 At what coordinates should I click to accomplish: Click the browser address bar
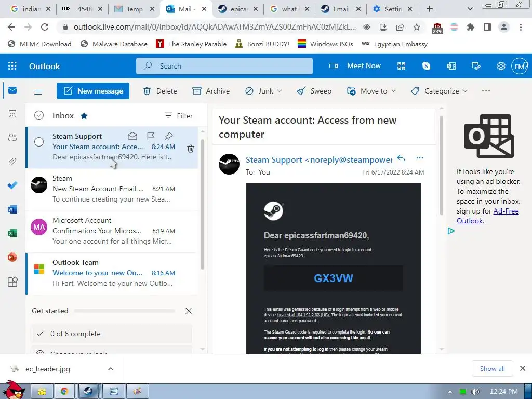(x=215, y=27)
